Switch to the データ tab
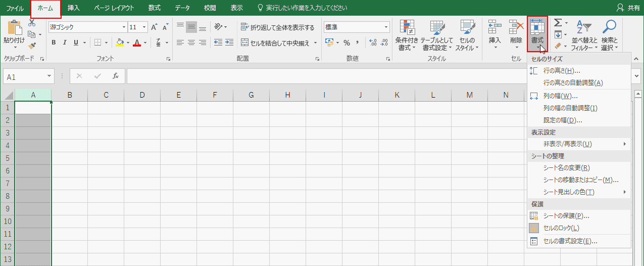 (x=182, y=8)
